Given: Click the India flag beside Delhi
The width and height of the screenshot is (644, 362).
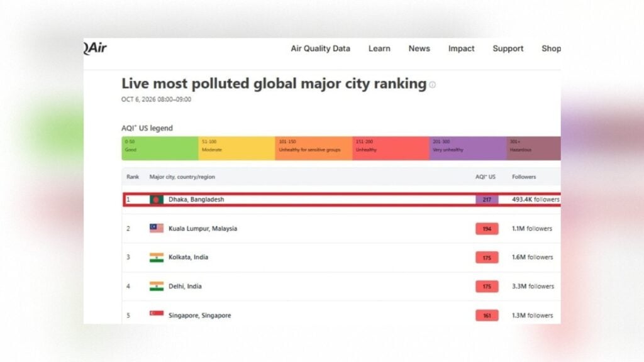Looking at the screenshot, I should 157,286.
